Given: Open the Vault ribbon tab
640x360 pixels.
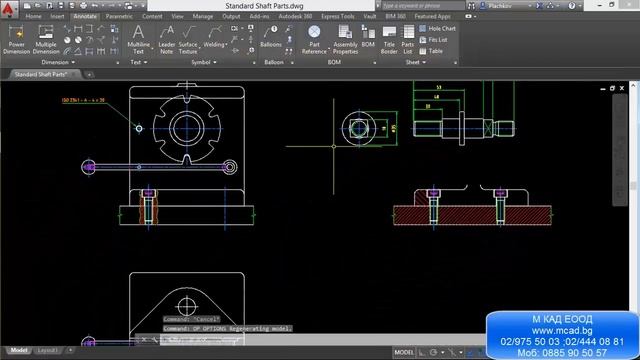Looking at the screenshot, I should (369, 16).
